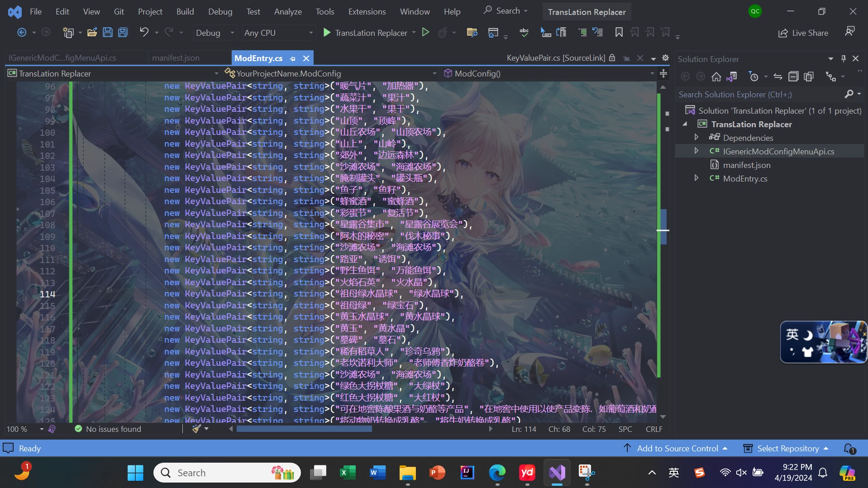Undo the last edit with Undo icon
Image resolution: width=868 pixels, height=488 pixels.
point(144,33)
